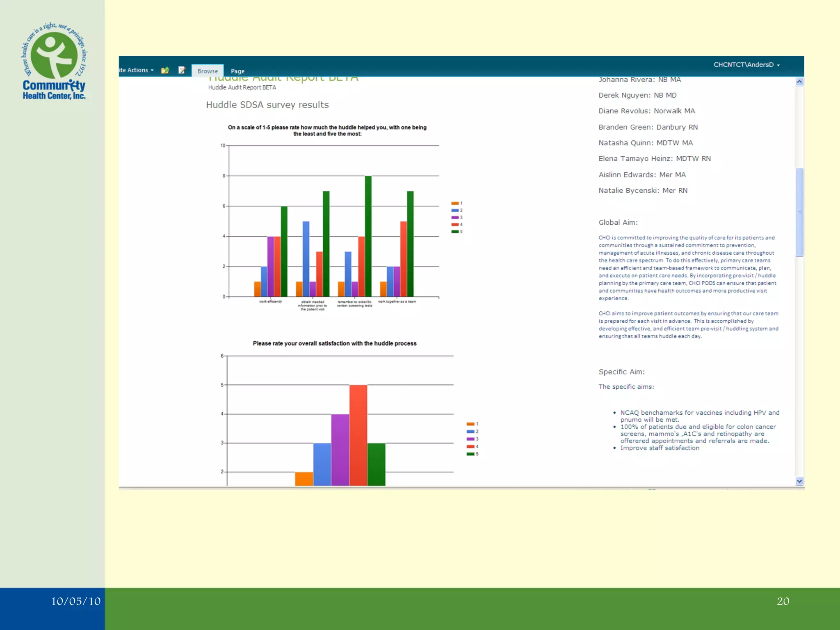Click the Huddle Audit Report BETA breadcrumb link
This screenshot has width=840, height=630.
click(x=242, y=87)
